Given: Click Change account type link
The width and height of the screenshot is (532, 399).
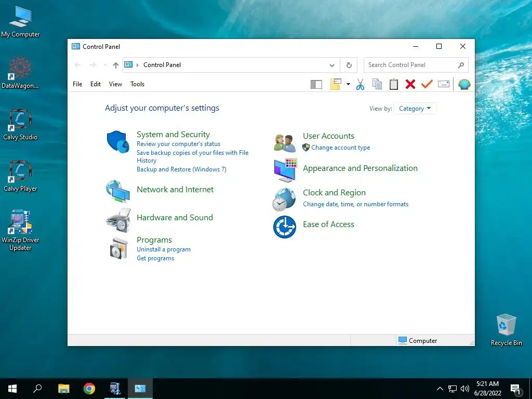Looking at the screenshot, I should [x=341, y=148].
